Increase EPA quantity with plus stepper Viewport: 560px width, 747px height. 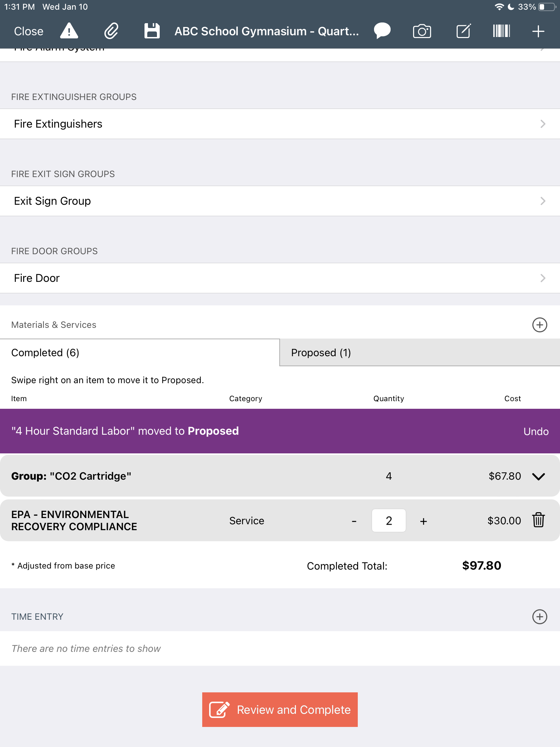coord(423,521)
